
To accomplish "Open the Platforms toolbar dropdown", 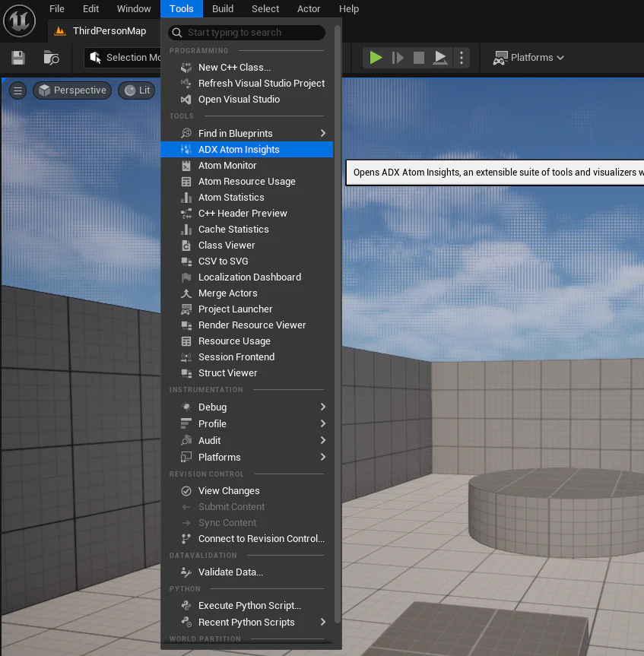I will click(x=528, y=57).
